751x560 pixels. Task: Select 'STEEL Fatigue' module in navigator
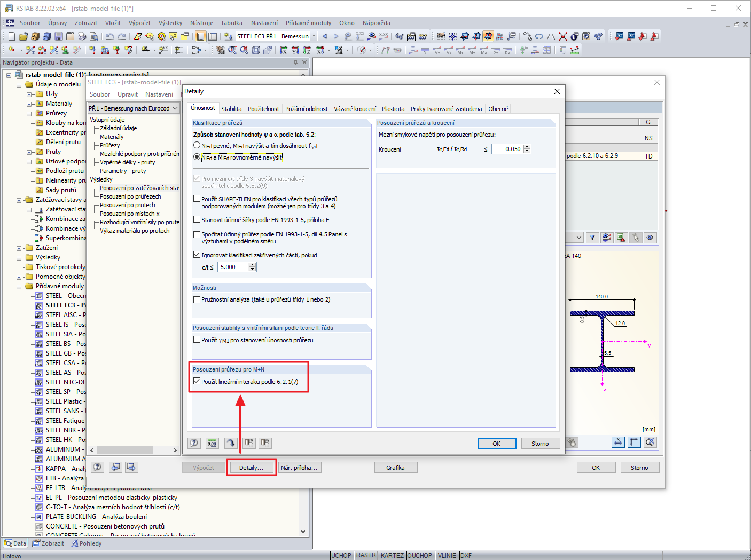[65, 421]
